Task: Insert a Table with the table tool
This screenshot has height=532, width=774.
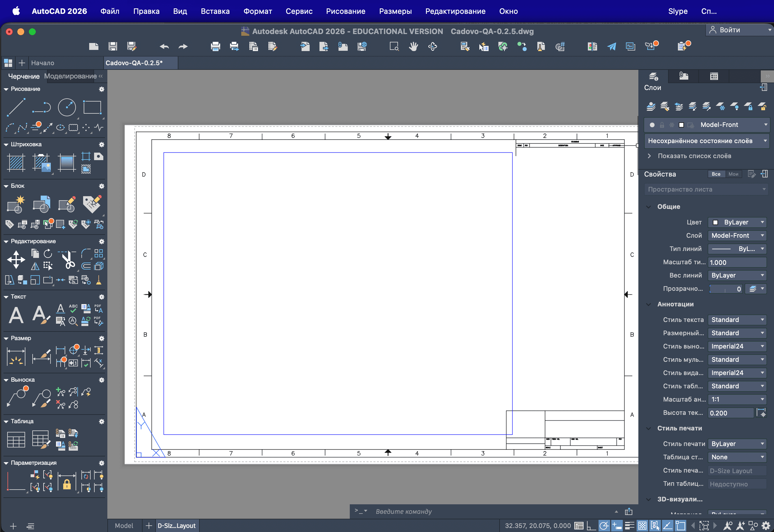Action: (16, 439)
